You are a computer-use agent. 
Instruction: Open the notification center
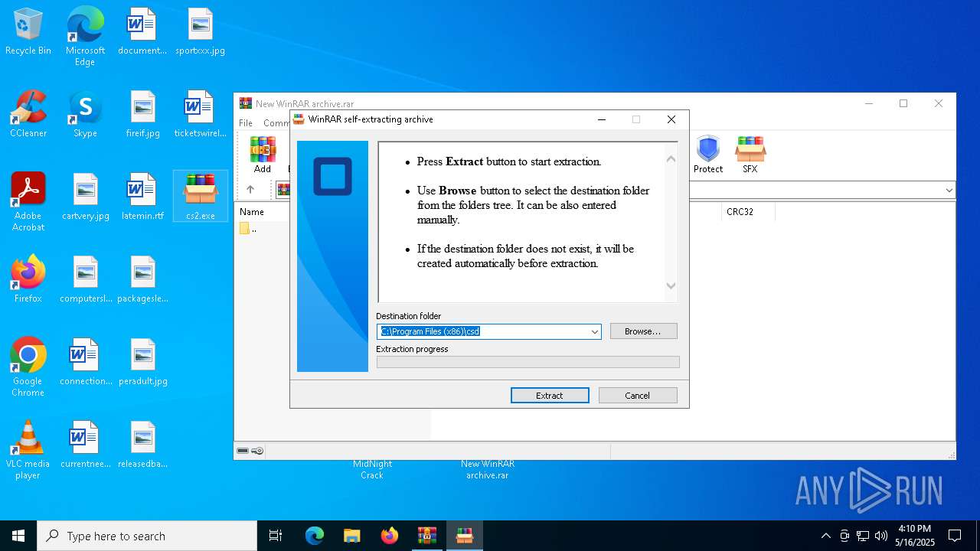click(x=955, y=536)
